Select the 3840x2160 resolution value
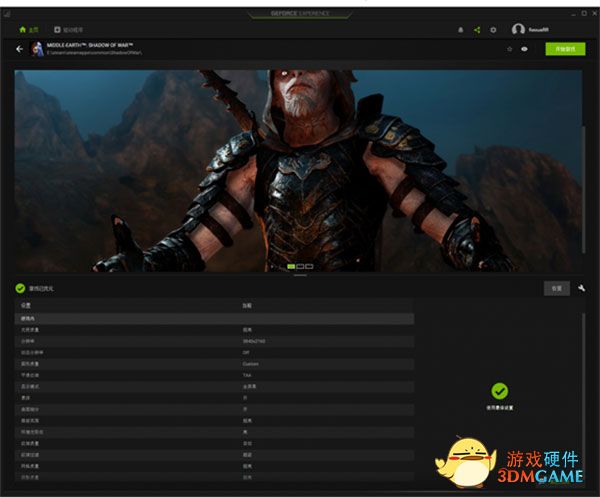 [x=254, y=341]
